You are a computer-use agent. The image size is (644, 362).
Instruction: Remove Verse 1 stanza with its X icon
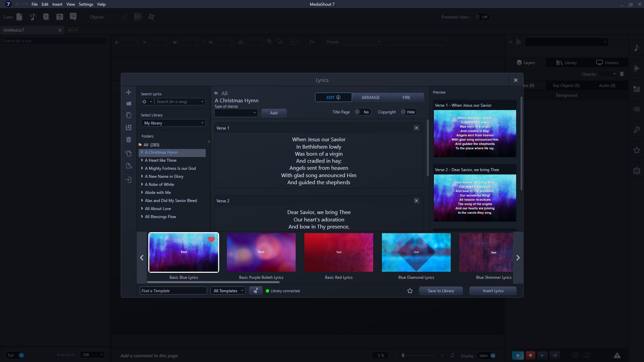416,128
